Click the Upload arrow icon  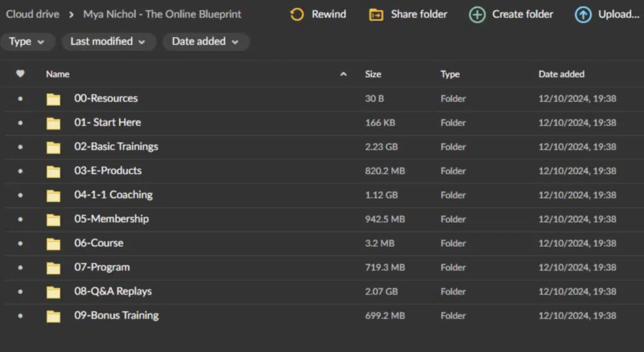coord(583,15)
